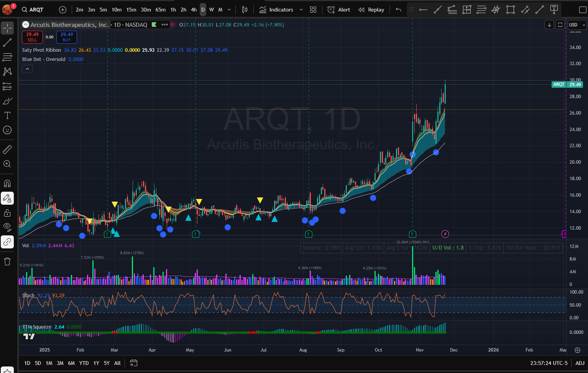This screenshot has height=373, width=588.
Task: Select the text annotation tool
Action: pyautogui.click(x=7, y=115)
